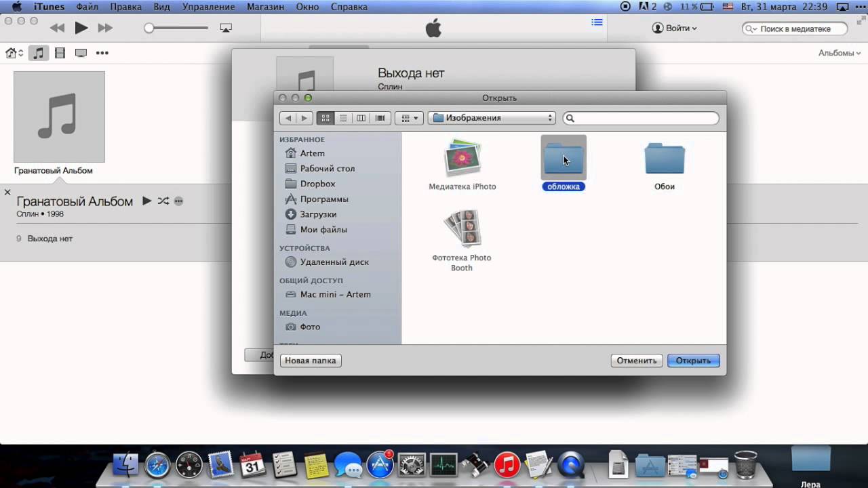Play track in iTunes toolbar
Image resolution: width=868 pixels, height=488 pixels.
point(81,28)
